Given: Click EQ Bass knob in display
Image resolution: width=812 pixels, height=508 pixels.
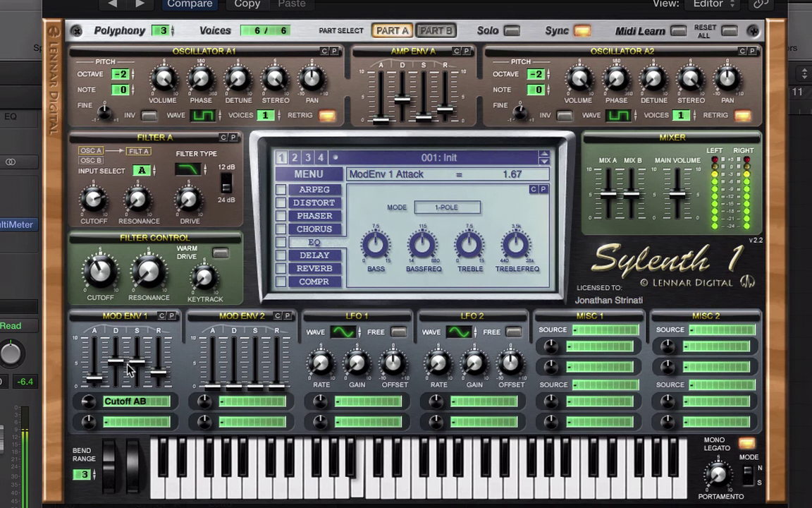Looking at the screenshot, I should (x=376, y=246).
